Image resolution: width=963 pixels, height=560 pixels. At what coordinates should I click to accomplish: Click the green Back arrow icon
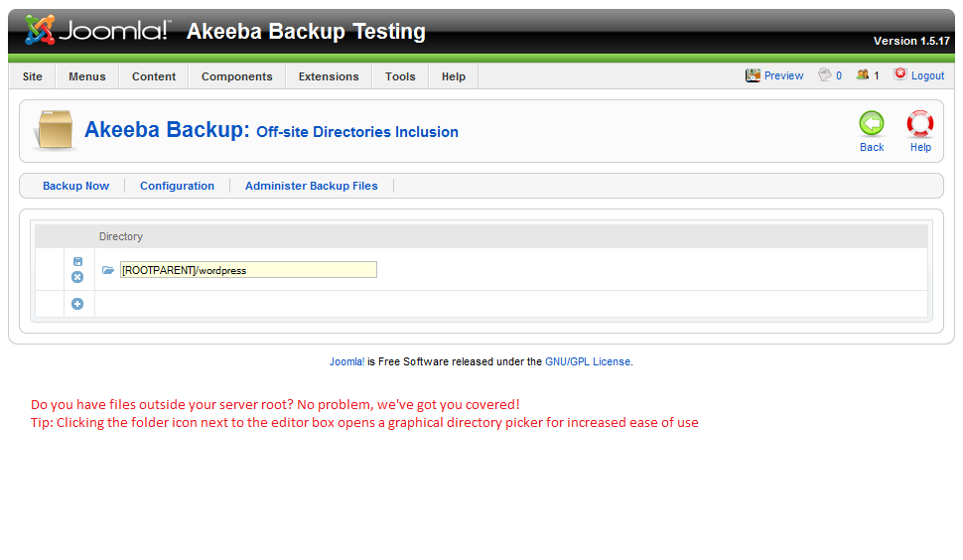(x=872, y=124)
